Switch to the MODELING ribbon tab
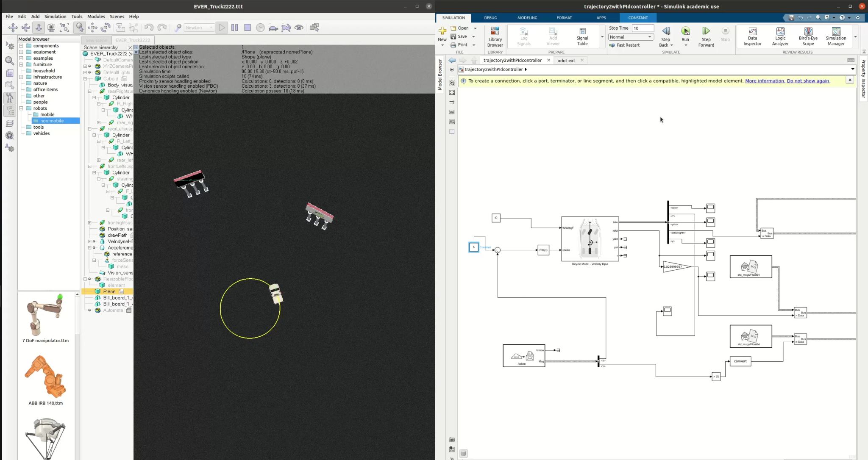868x460 pixels. [x=527, y=18]
